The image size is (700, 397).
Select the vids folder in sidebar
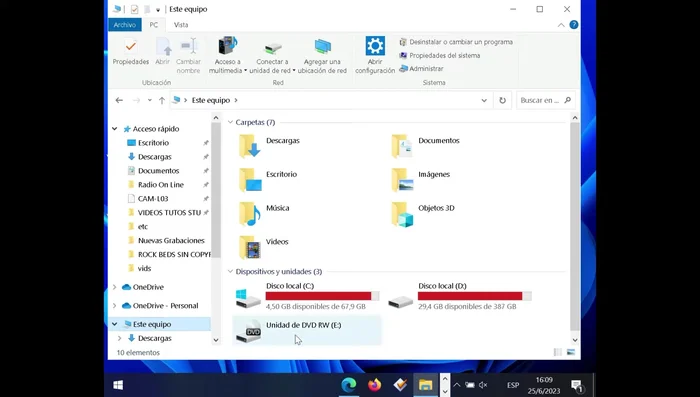click(144, 268)
